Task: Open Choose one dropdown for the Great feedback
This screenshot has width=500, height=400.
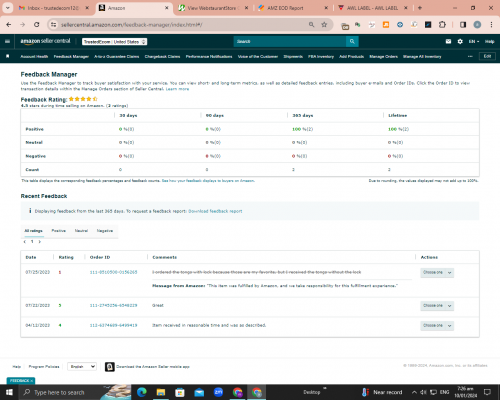Action: point(437,306)
